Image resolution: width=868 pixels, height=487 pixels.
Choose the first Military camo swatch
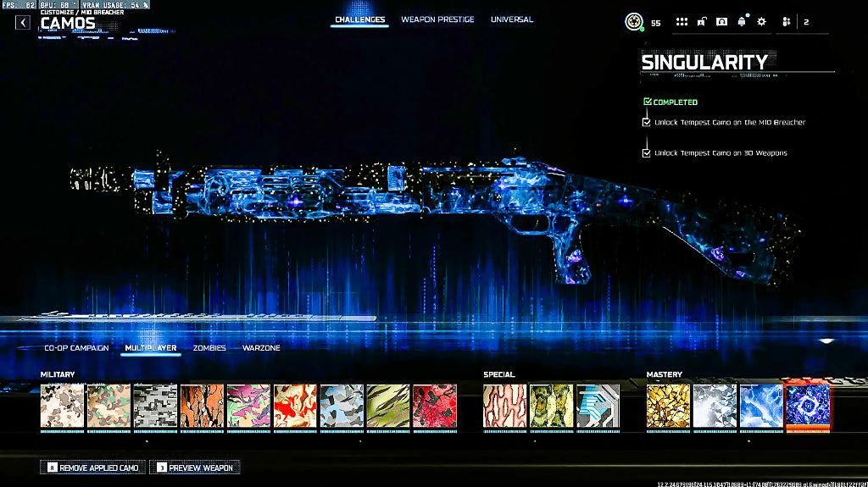[63, 406]
